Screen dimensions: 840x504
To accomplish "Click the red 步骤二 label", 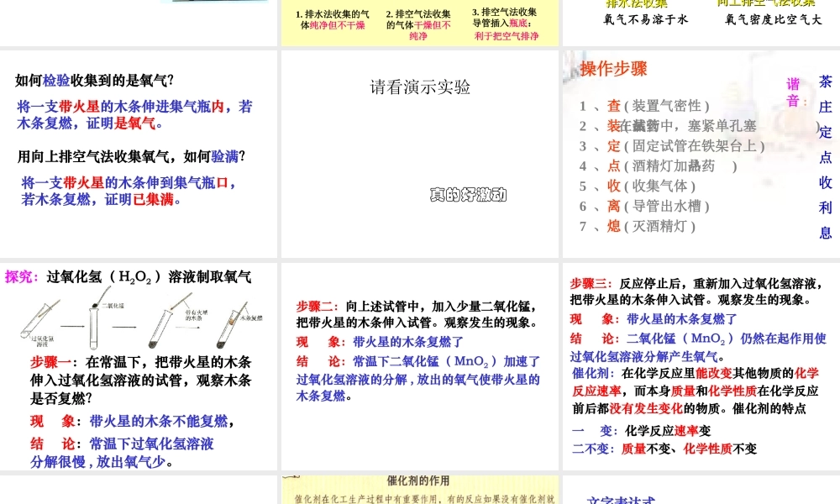I will click(318, 307).
